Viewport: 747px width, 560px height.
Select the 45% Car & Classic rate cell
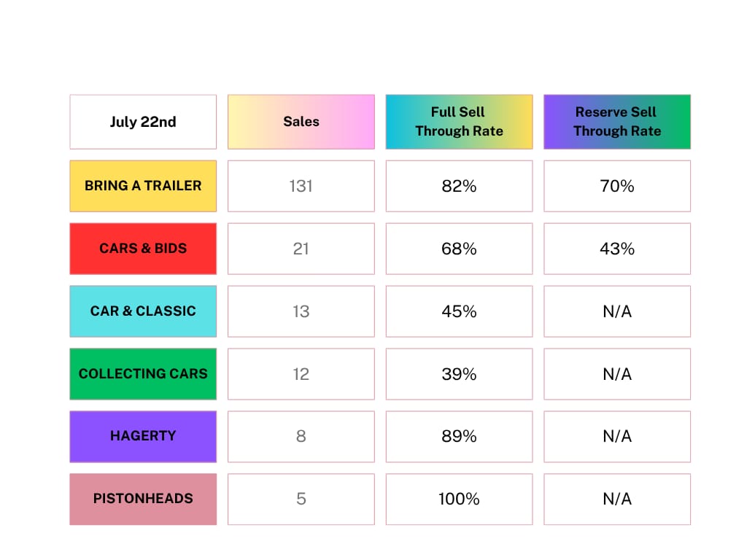tap(460, 311)
